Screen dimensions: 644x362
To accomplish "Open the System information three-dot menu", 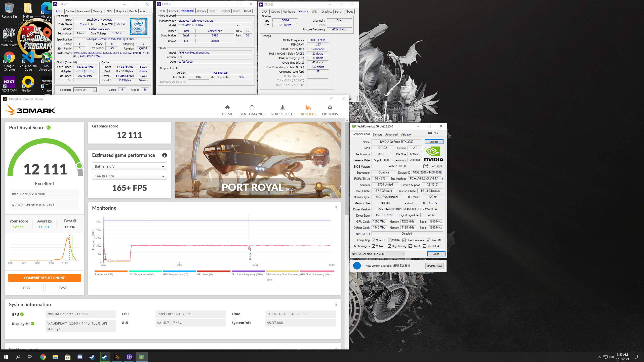I will (336, 304).
